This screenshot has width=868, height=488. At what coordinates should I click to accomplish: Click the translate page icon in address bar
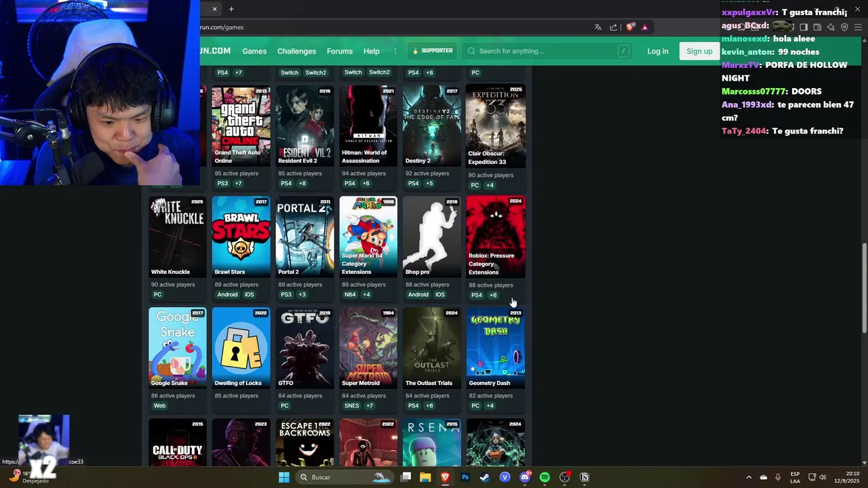coord(597,27)
